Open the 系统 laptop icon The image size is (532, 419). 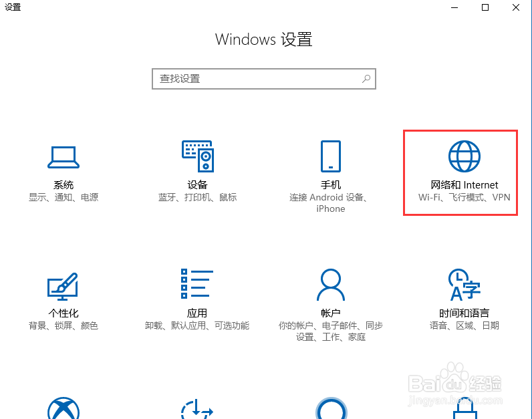(x=63, y=157)
